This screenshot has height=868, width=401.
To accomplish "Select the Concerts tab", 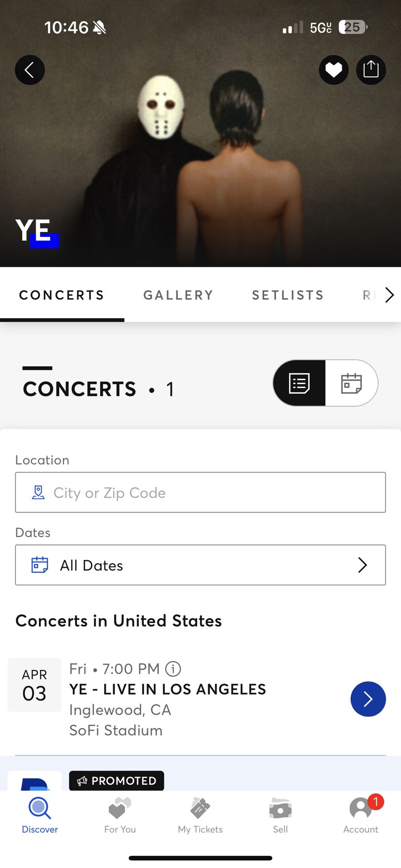I will 62,295.
